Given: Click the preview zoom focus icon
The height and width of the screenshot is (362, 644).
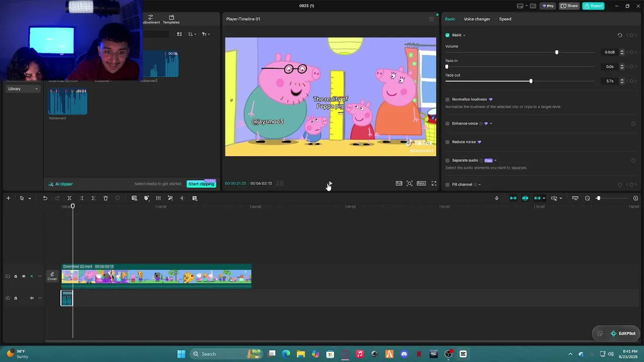Looking at the screenshot, I should 410,184.
